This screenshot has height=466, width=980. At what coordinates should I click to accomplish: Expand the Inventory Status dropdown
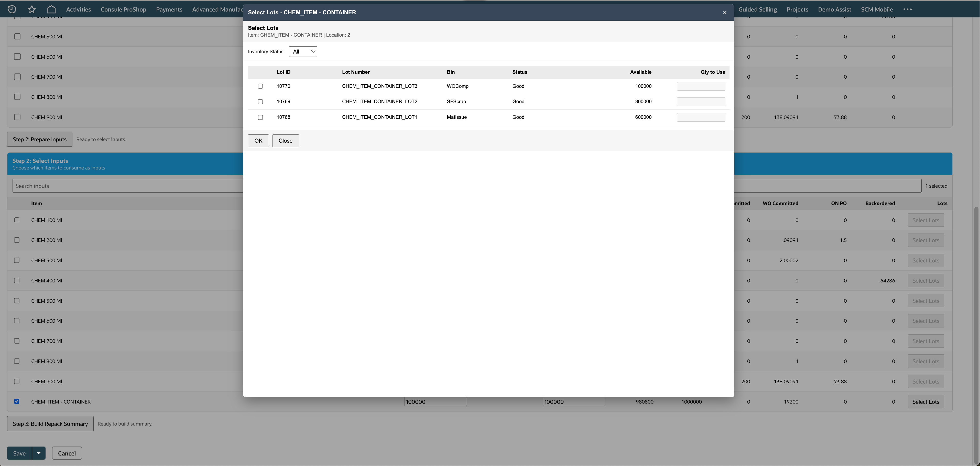[x=303, y=51]
